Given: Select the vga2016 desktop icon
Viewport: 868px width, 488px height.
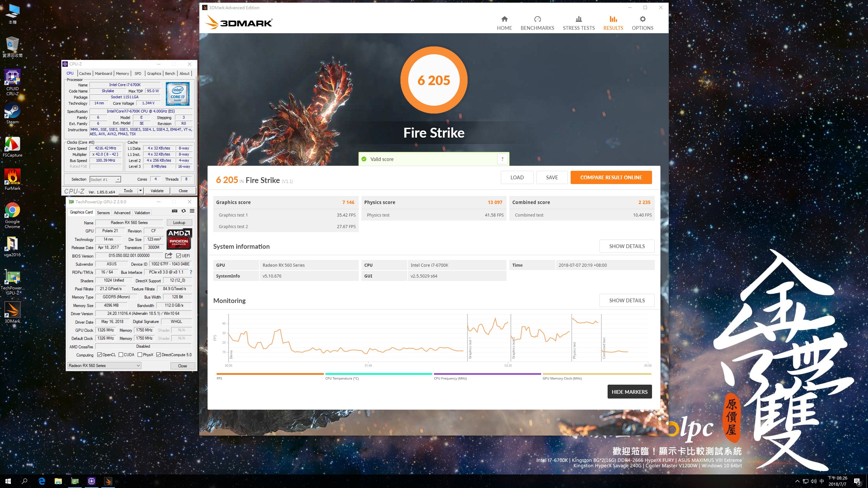Looking at the screenshot, I should point(13,246).
